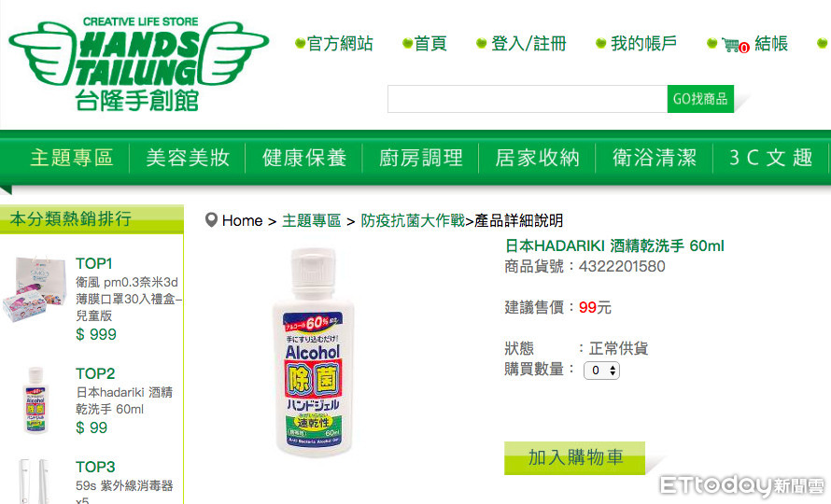
Task: Open the 美容美妝 navigation tab
Action: point(188,158)
